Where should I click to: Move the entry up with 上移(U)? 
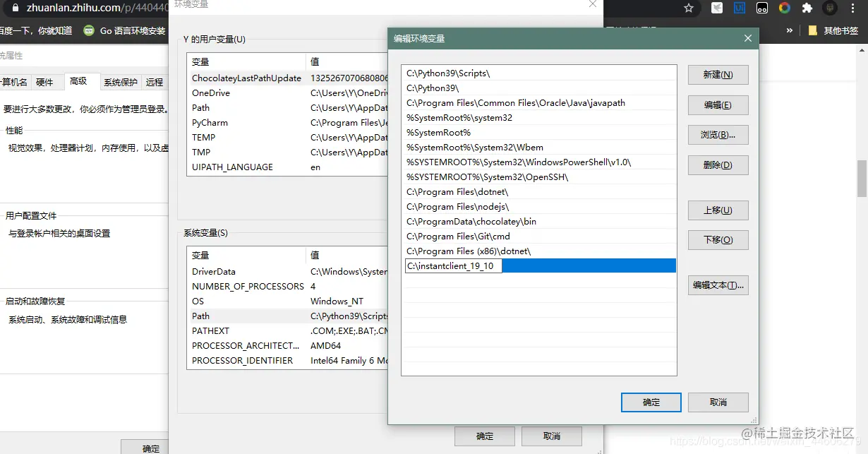(x=718, y=210)
